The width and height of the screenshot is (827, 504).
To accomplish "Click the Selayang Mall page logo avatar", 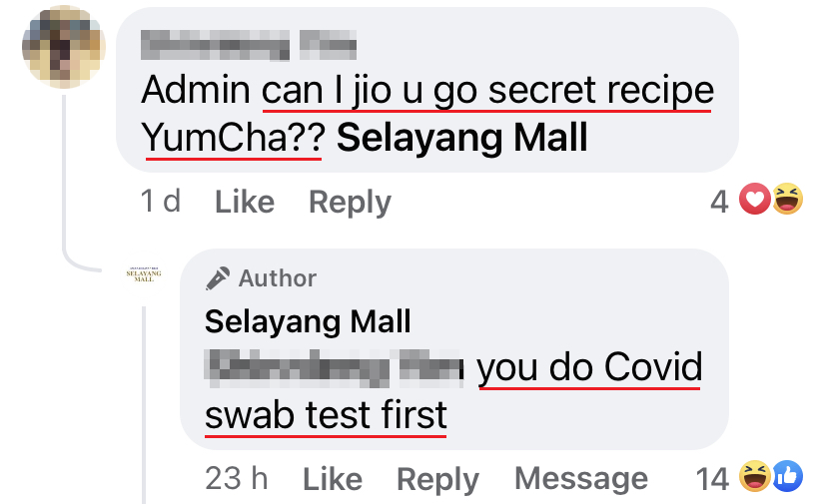I will [144, 275].
